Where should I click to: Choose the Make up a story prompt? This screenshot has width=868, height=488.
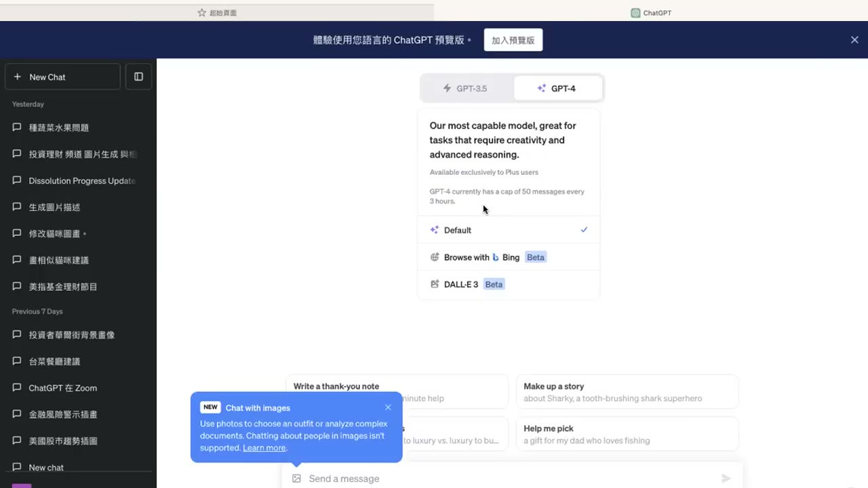pyautogui.click(x=627, y=392)
